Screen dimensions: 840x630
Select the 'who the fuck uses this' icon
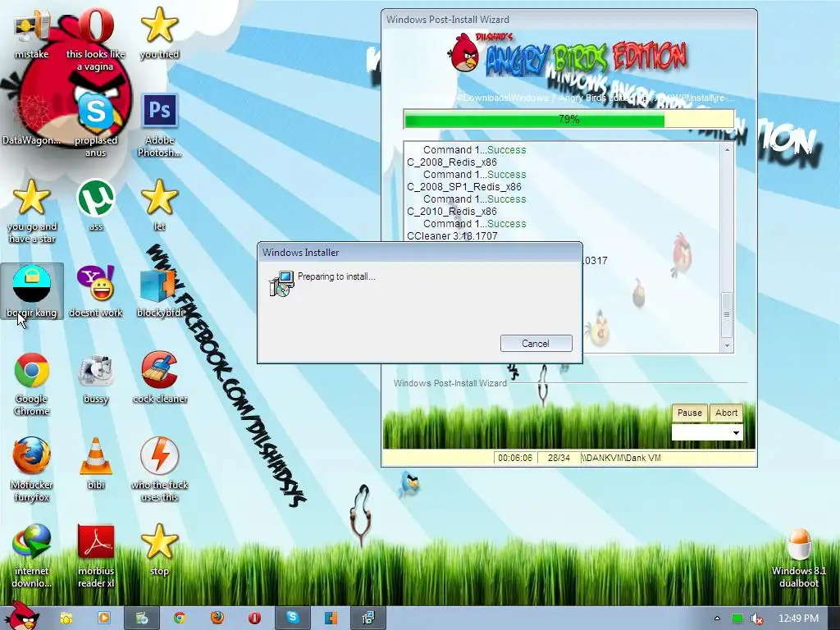pos(160,470)
